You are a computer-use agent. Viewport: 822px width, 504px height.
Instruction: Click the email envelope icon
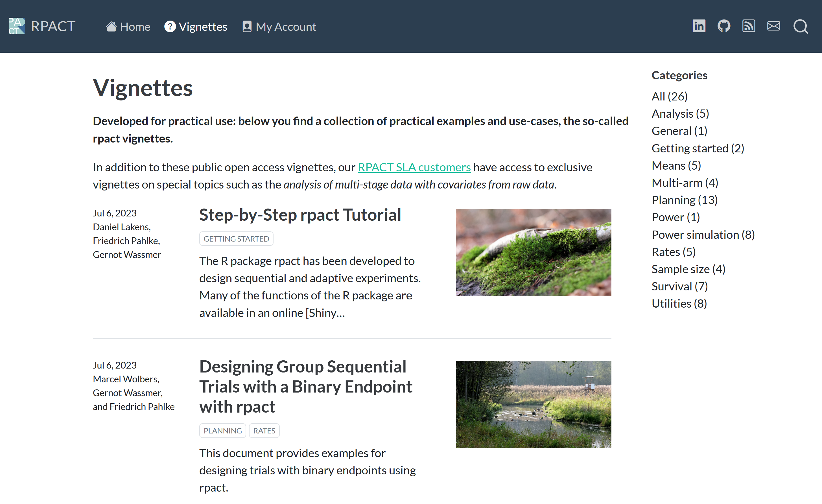[x=773, y=26]
